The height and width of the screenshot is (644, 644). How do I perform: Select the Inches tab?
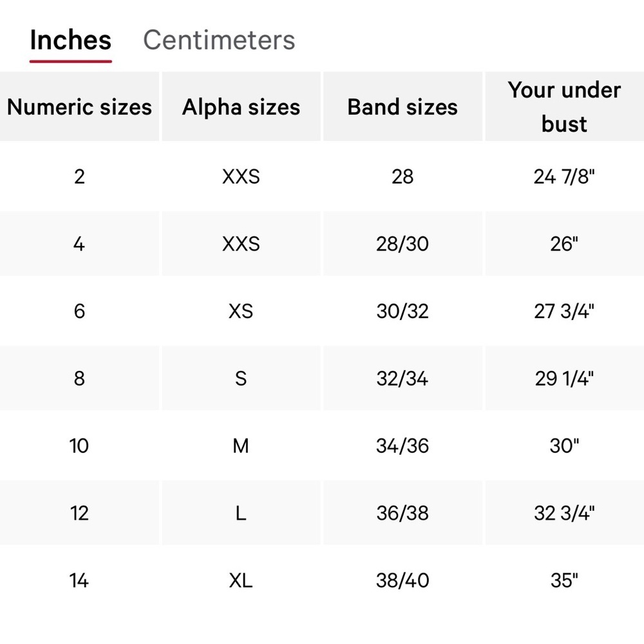point(70,40)
